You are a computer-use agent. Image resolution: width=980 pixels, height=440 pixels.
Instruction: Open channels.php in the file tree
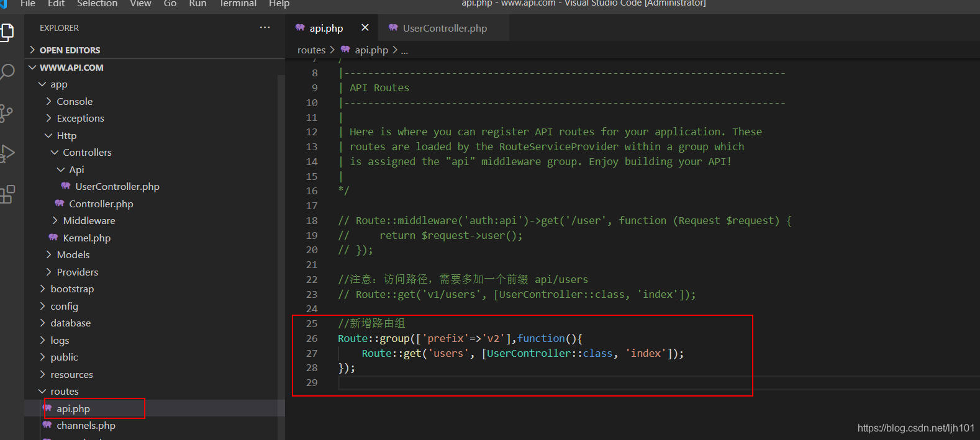(86, 425)
